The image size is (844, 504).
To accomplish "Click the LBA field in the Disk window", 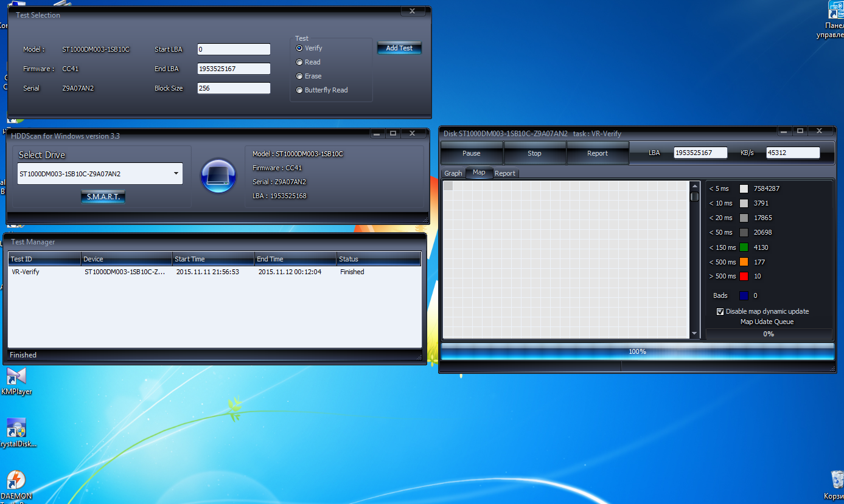I will (x=700, y=153).
